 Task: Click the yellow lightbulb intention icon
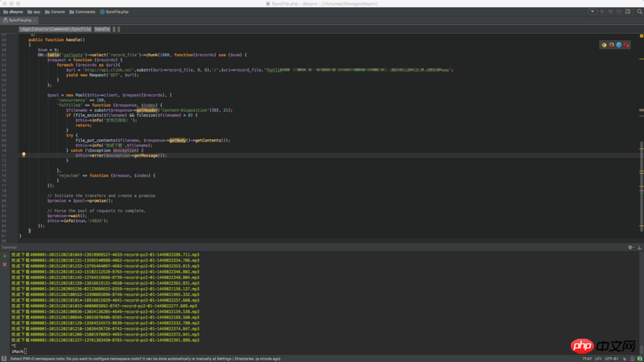pyautogui.click(x=23, y=154)
